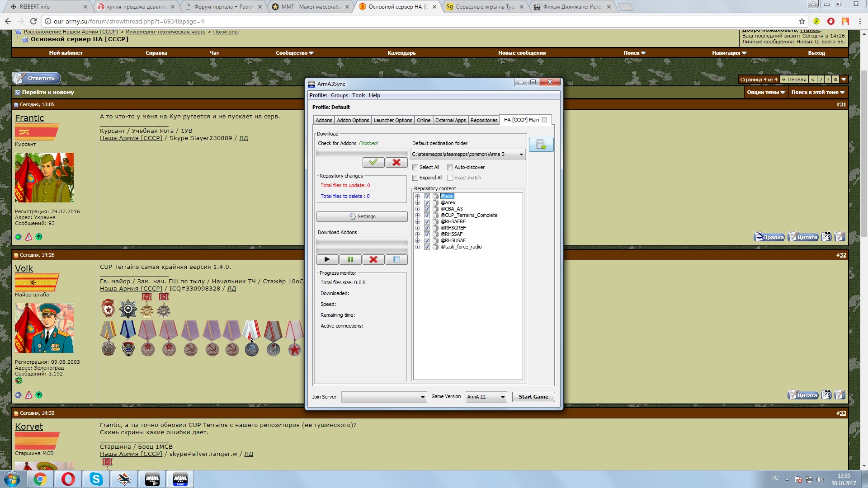Screen dimensions: 868x488
Task: Pause the addon download
Action: tap(350, 259)
